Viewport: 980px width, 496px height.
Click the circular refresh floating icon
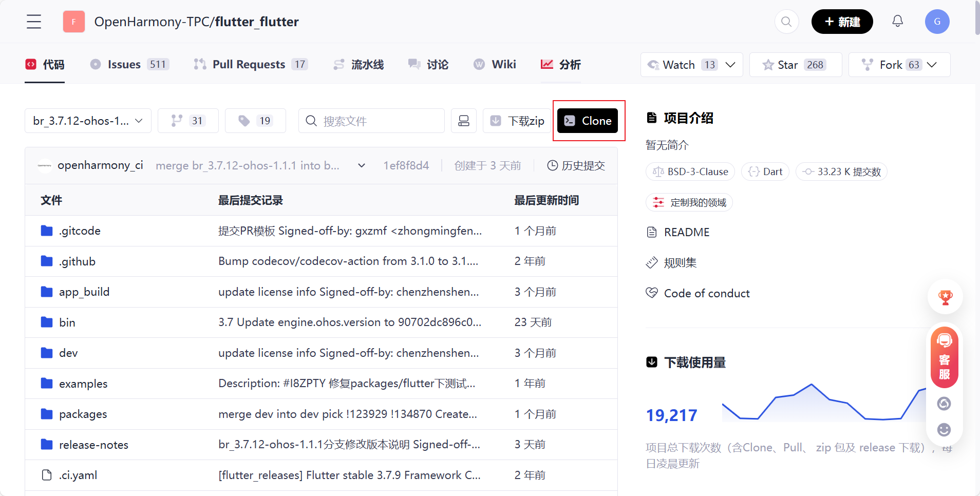point(944,404)
